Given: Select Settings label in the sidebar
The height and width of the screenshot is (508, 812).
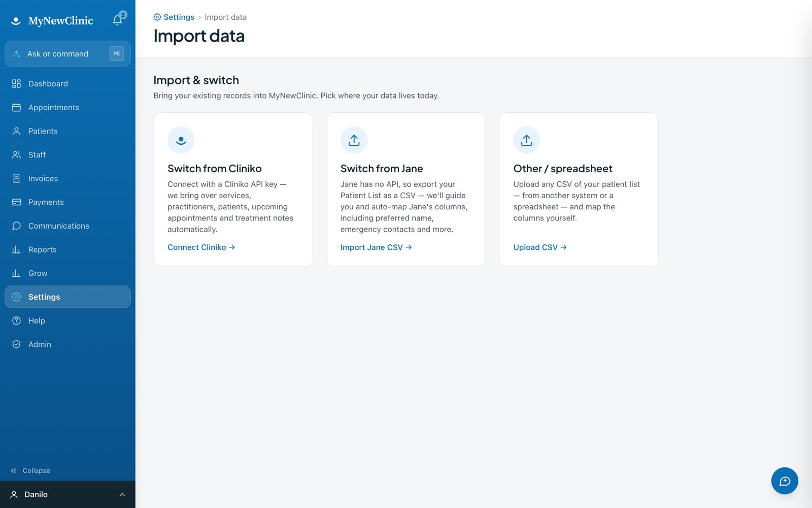Looking at the screenshot, I should click(x=44, y=297).
